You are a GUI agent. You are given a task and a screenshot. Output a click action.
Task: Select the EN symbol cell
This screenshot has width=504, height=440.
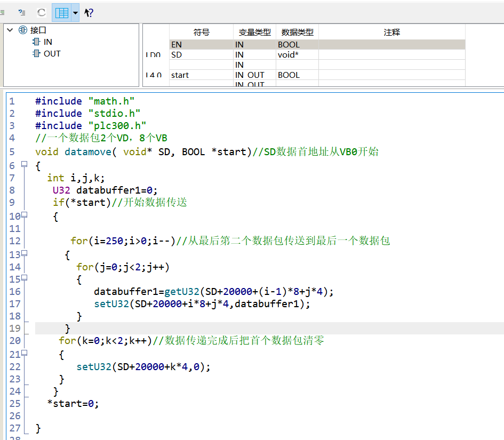pos(202,45)
